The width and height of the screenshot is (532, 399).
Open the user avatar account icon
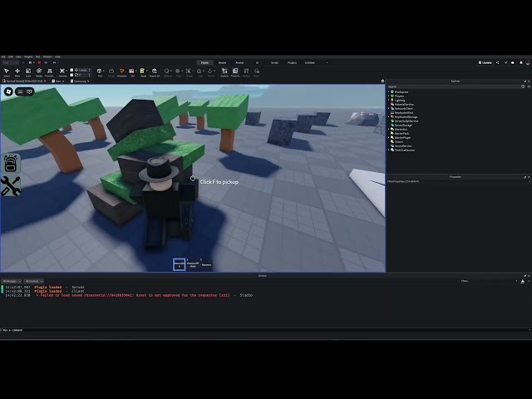click(528, 62)
